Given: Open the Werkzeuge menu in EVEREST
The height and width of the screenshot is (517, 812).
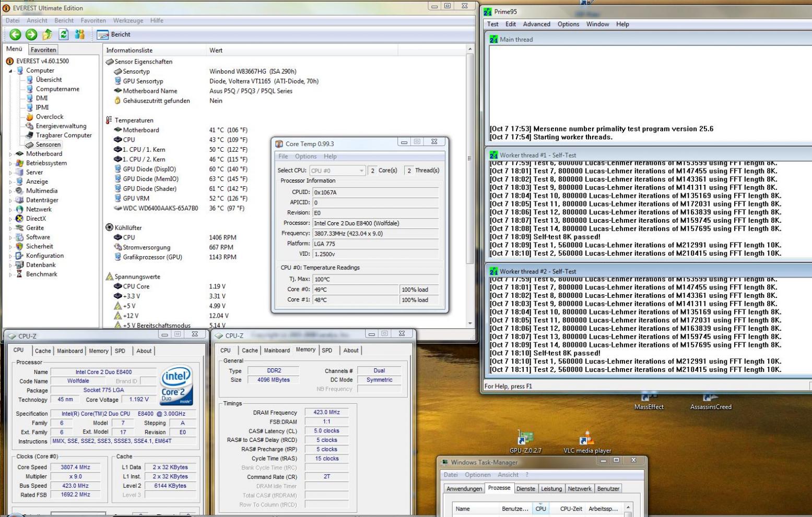Looking at the screenshot, I should (128, 20).
